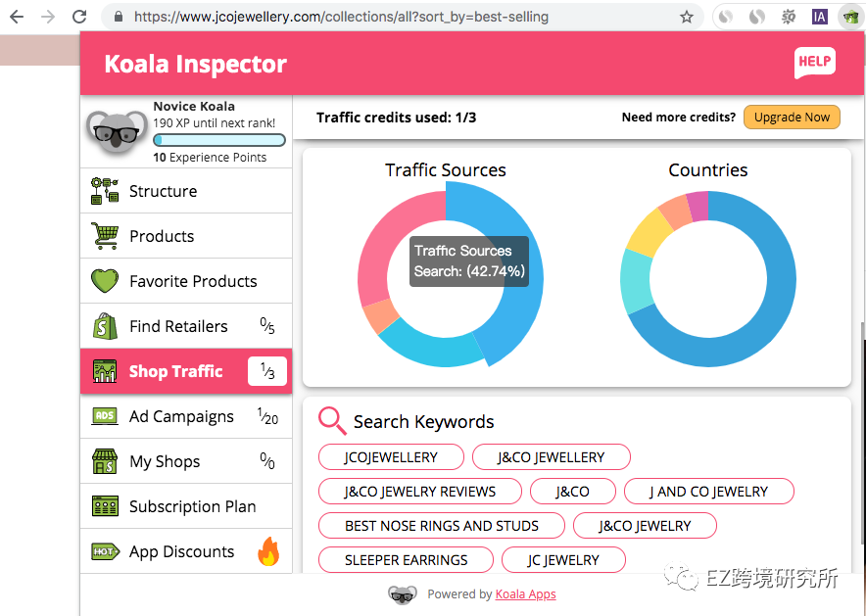This screenshot has height=616, width=866.
Task: Click the browser address bar URL
Action: tap(341, 17)
